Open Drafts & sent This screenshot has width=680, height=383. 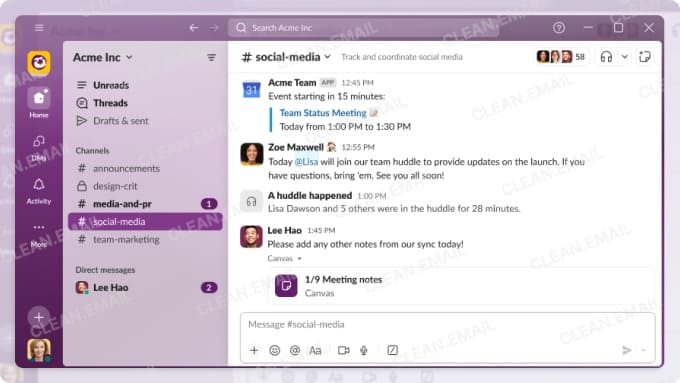coord(112,121)
